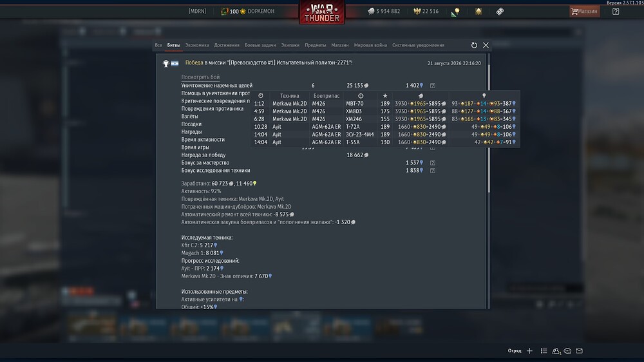
Task: Click the Заработано earnings line
Action: 219,184
